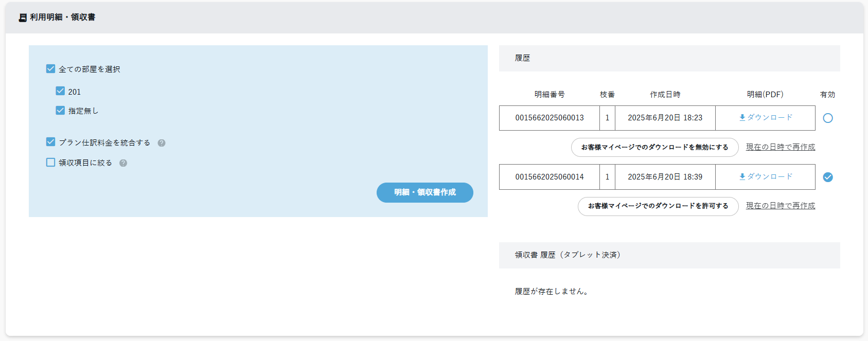Click help icon next to 領収項目に絞る
Screen dimensions: 868x341
point(123,163)
